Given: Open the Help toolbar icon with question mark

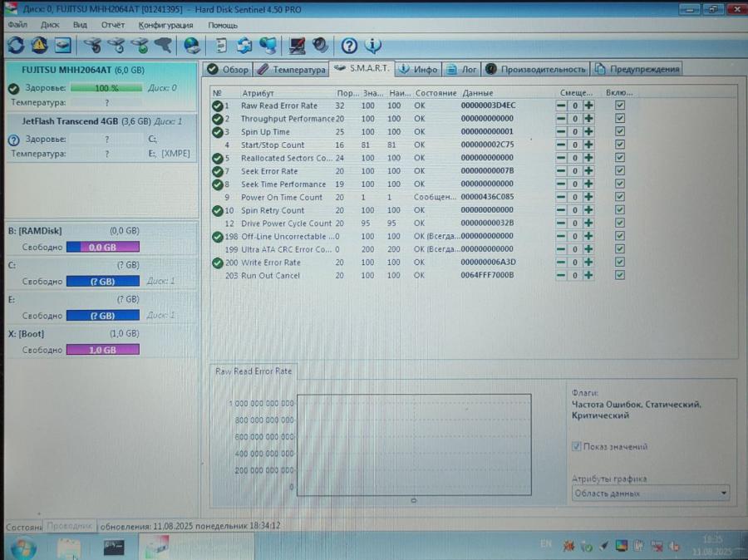Looking at the screenshot, I should tap(347, 46).
